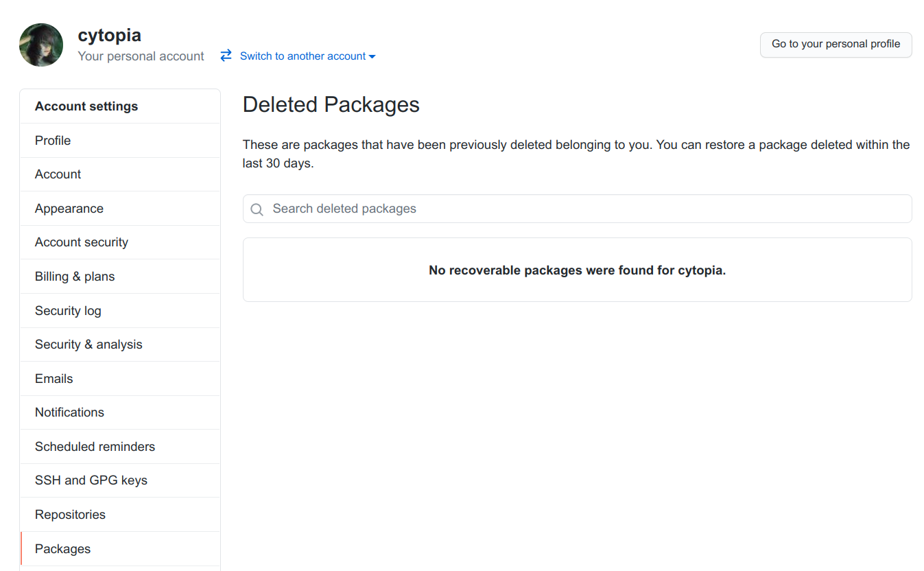
Task: Select Packages in the sidebar
Action: [62, 549]
